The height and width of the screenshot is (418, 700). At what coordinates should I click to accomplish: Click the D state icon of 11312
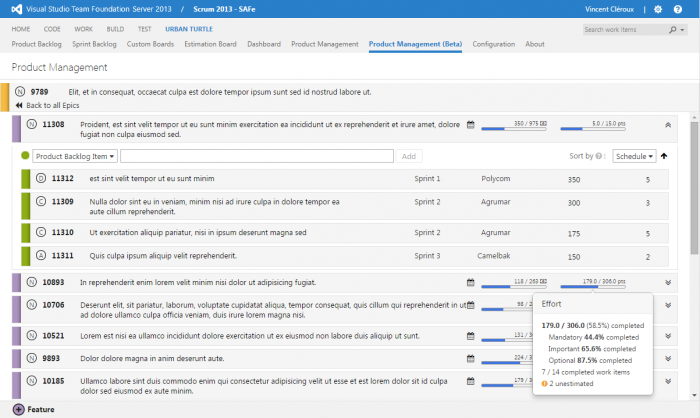(x=41, y=178)
